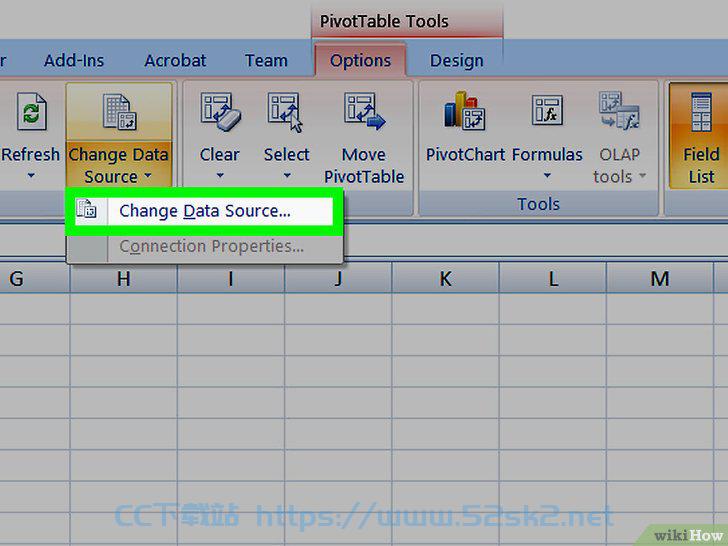Expand the Change Data Source dropdown arrow

tap(148, 176)
